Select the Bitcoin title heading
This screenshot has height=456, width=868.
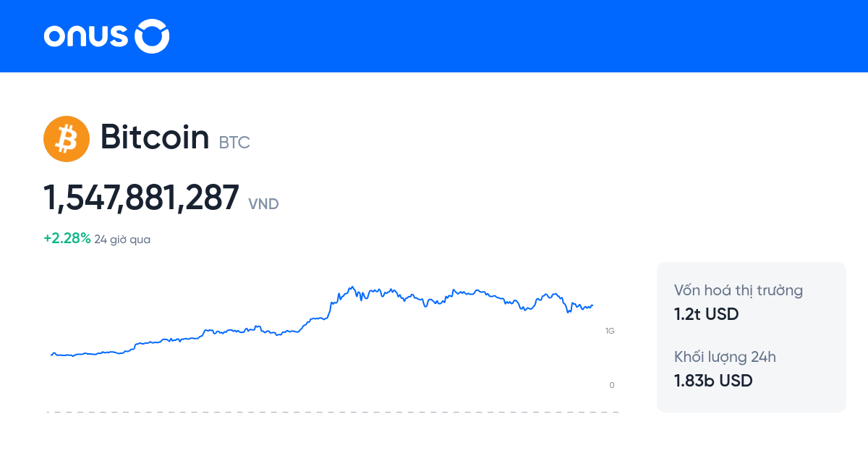click(155, 137)
